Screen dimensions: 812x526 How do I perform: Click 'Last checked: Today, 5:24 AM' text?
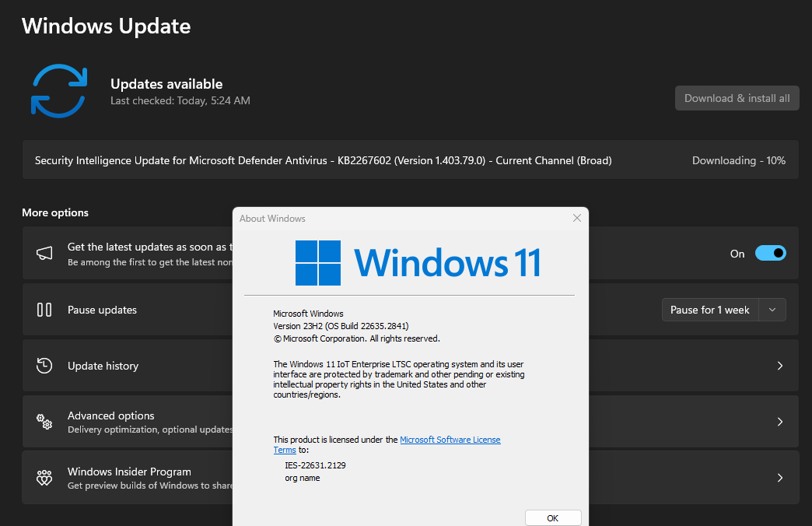coord(180,100)
